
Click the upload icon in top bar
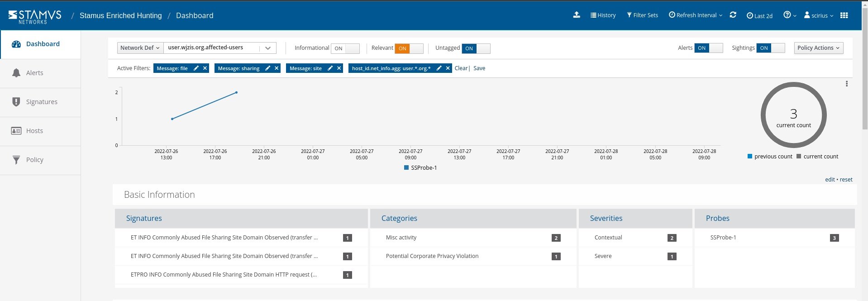click(577, 15)
